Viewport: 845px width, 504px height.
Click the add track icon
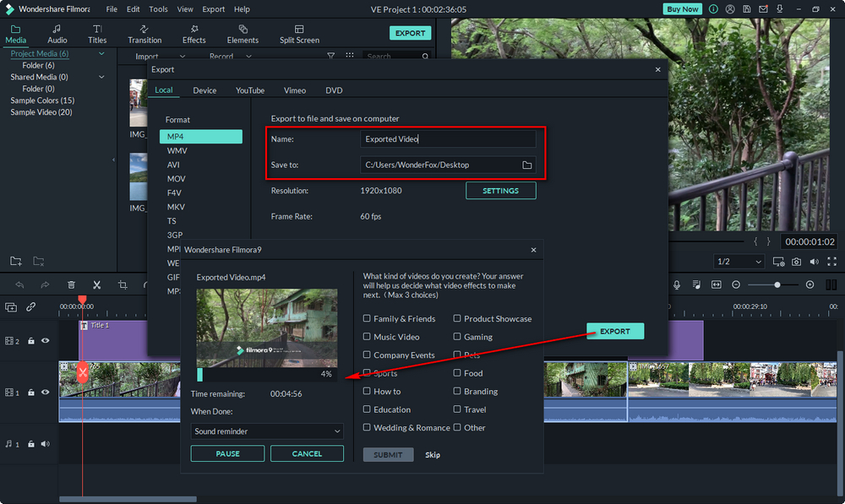pos(11,307)
